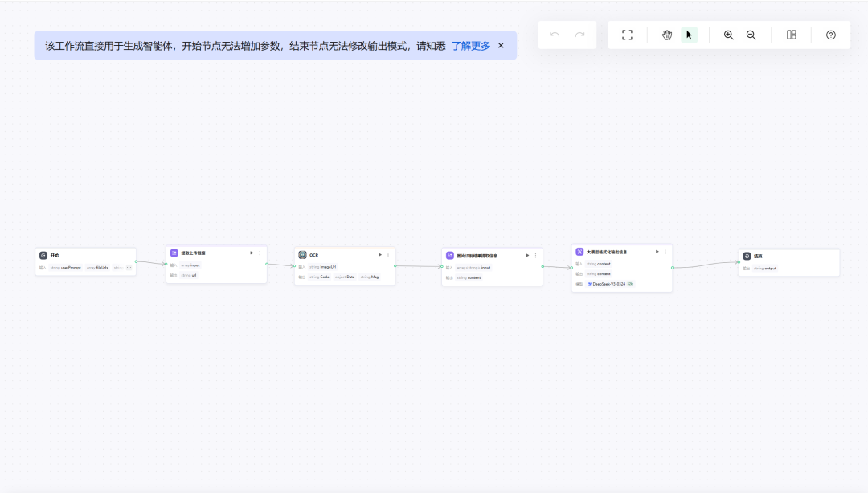Screen dimensions: 868x493
Task: Click the 开始 node's start icon
Action: point(43,255)
